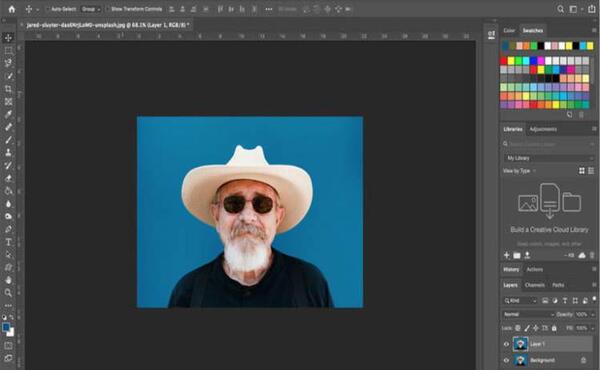This screenshot has height=370, width=600.
Task: Open the Edit Toolbar ellipsis menu
Action: [x=8, y=305]
